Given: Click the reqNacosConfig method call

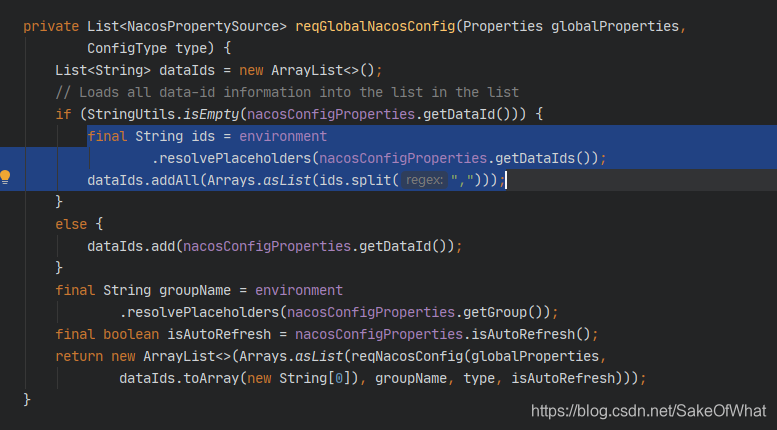Looking at the screenshot, I should [x=407, y=356].
